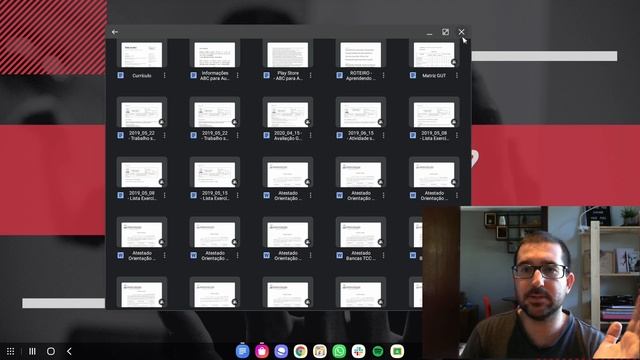Image resolution: width=640 pixels, height=360 pixels.
Task: Open the Messages app from the taskbar
Action: point(242,351)
